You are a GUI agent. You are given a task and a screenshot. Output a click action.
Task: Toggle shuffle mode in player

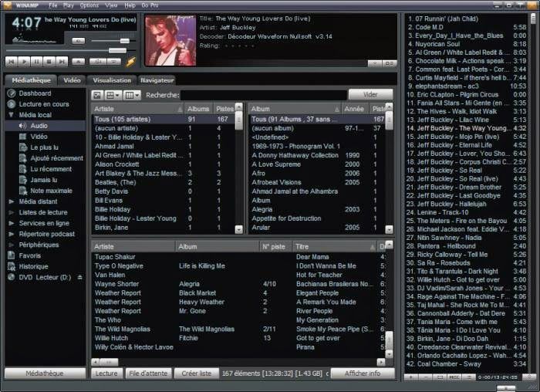pyautogui.click(x=98, y=62)
